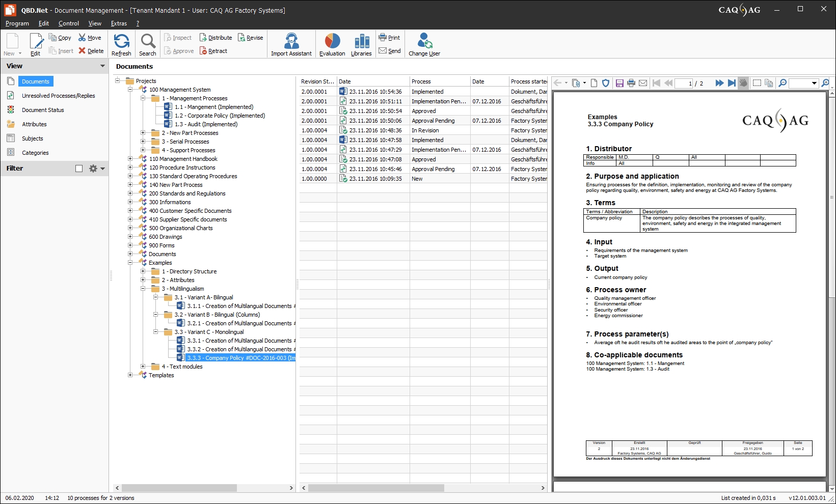Select Document Status in the View panel
The height and width of the screenshot is (504, 836).
click(x=43, y=110)
